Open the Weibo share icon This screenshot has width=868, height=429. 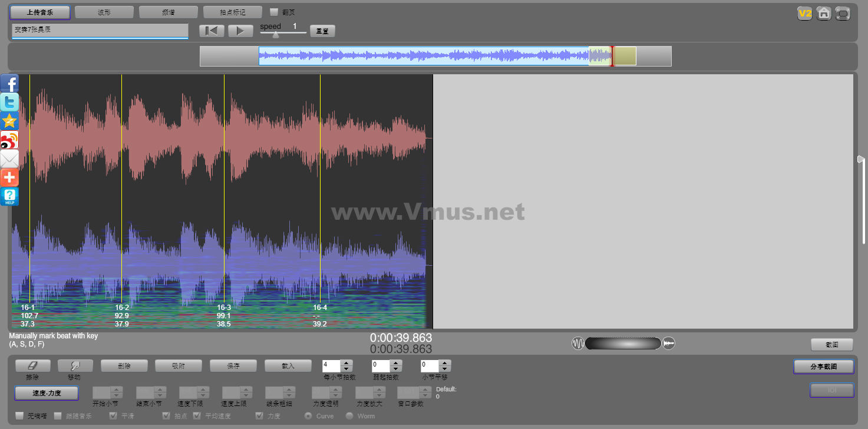click(9, 140)
